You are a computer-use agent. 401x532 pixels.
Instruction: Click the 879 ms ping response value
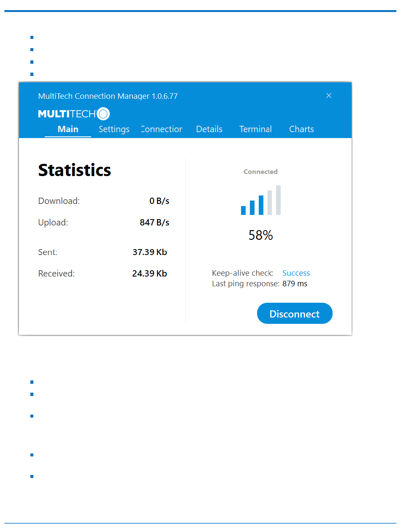tap(295, 284)
